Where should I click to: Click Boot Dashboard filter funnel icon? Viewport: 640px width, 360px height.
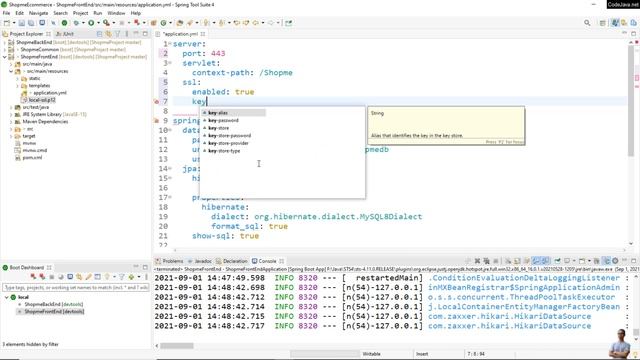pos(122,277)
